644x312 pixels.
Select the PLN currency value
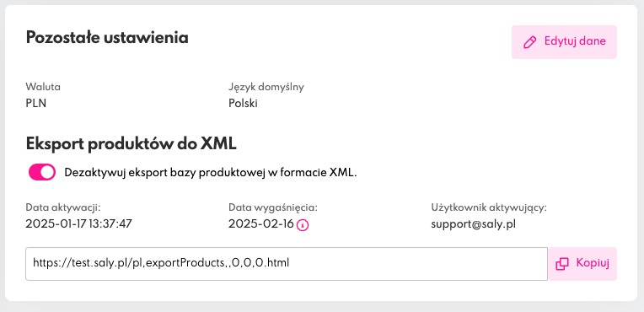click(36, 103)
